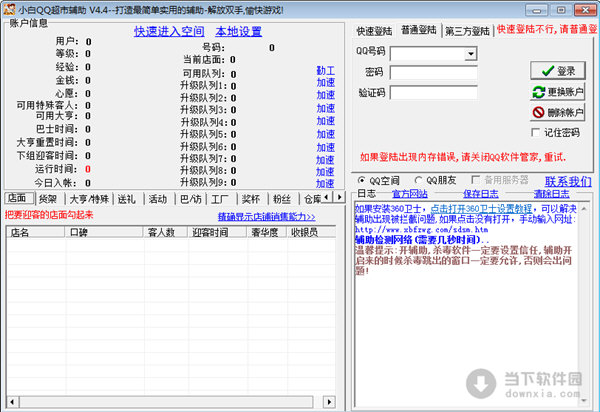Click the 勤工 link
Viewport: 600px width, 412px height.
pyautogui.click(x=326, y=70)
